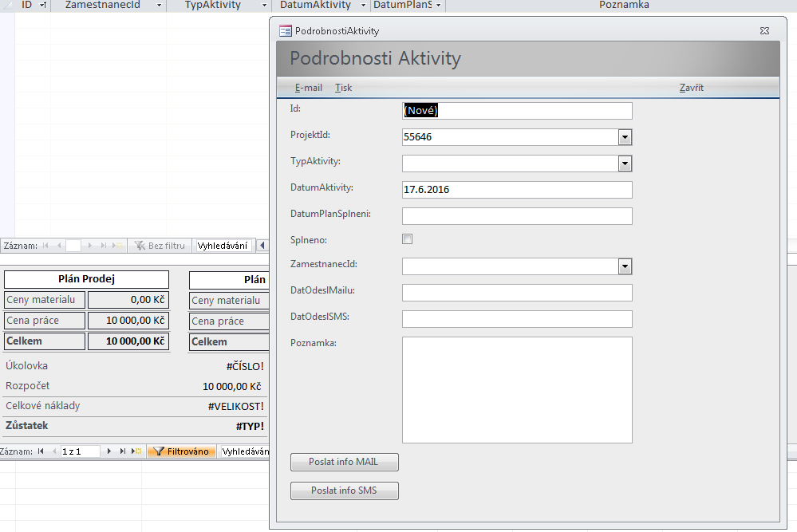
Task: Click the PodrobnostiAktivity form icon in title bar
Action: (285, 31)
